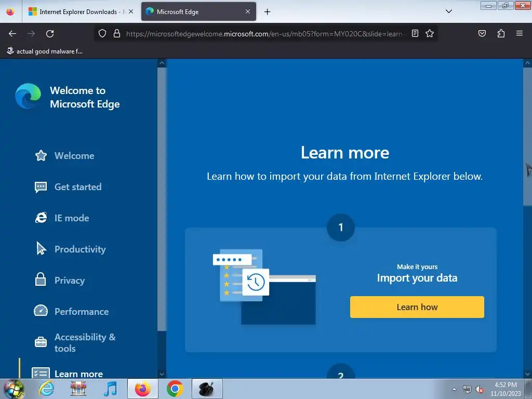The image size is (532, 399).
Task: Open the extensions puzzle icon
Action: tap(501, 33)
